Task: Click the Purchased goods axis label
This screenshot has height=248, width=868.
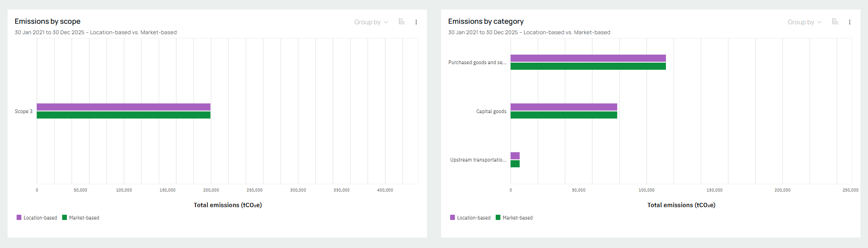Action: [477, 63]
